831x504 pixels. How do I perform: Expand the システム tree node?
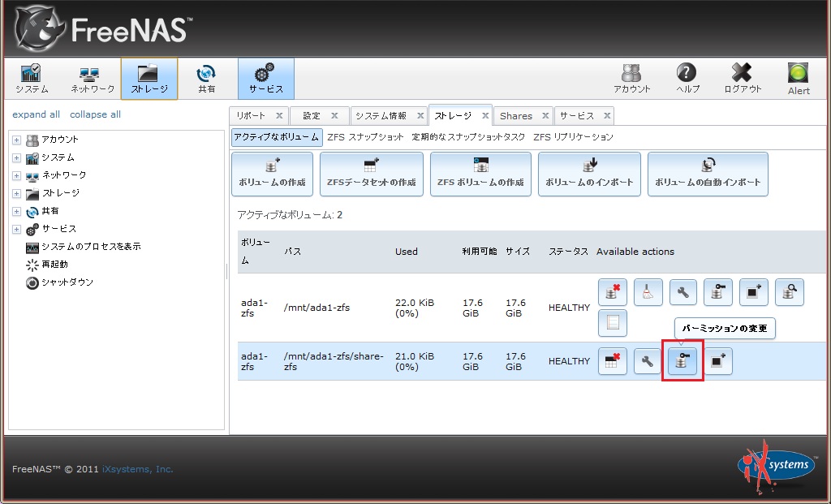click(x=16, y=158)
